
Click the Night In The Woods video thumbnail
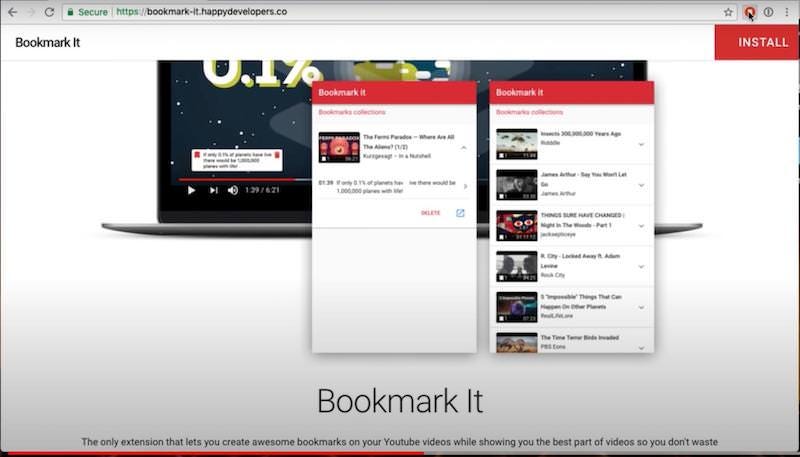click(517, 225)
